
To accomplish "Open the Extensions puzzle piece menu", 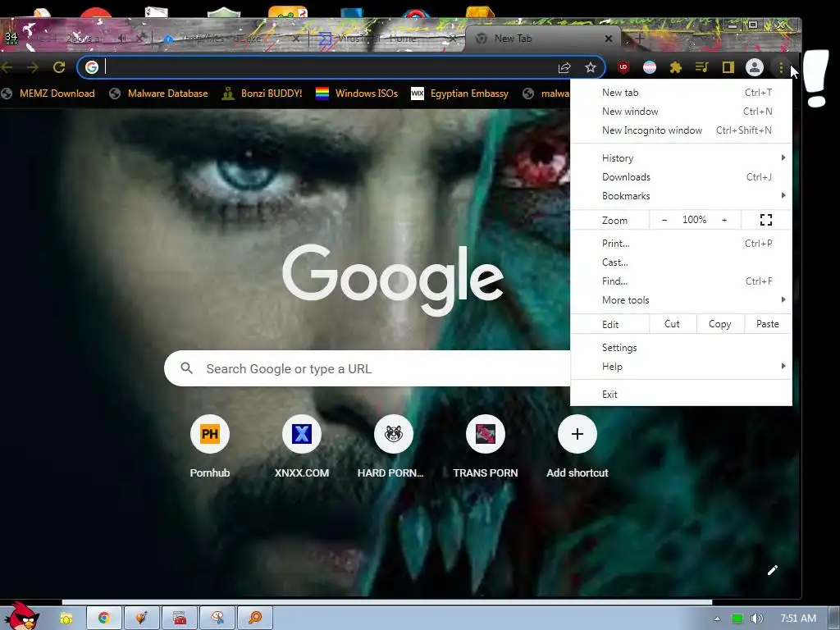I will pos(676,67).
